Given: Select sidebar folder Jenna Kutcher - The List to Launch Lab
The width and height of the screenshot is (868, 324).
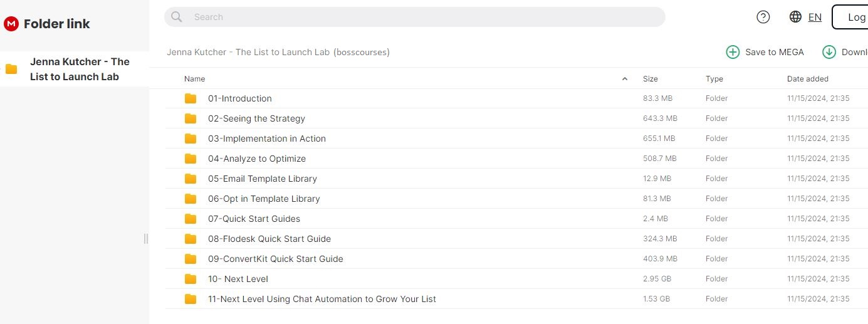Looking at the screenshot, I should click(x=79, y=69).
